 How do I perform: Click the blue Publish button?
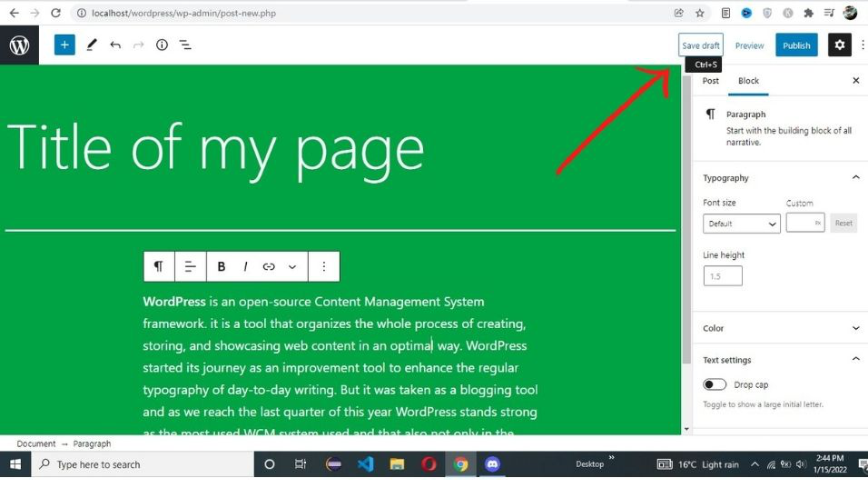[796, 45]
